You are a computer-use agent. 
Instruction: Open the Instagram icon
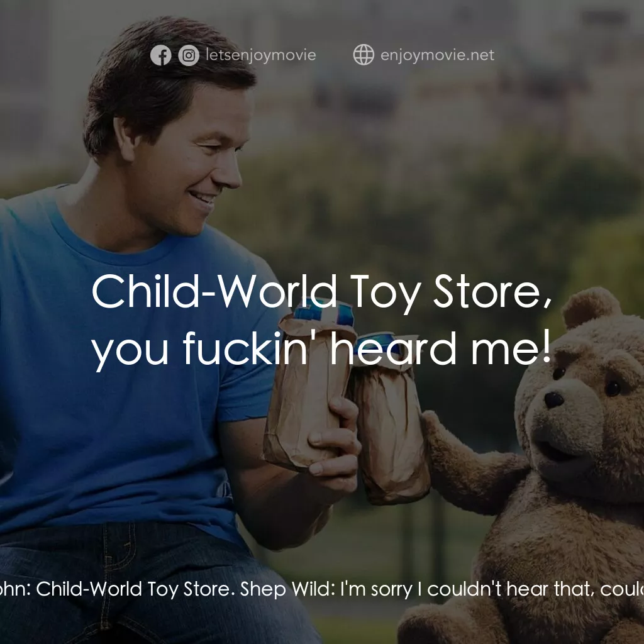(x=189, y=55)
